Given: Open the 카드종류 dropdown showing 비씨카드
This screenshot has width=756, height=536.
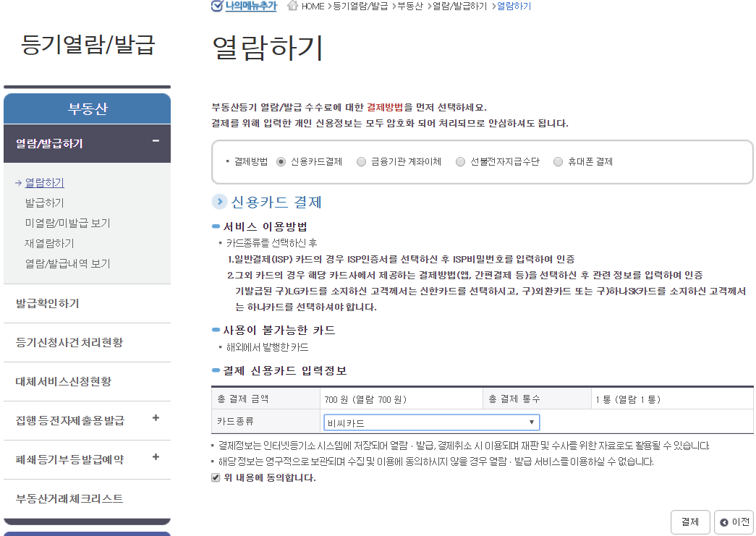Looking at the screenshot, I should (x=431, y=422).
